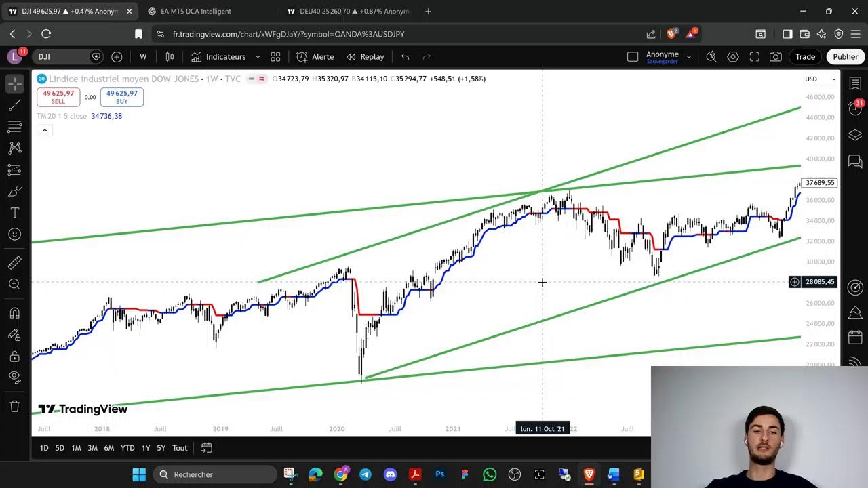The height and width of the screenshot is (488, 868).
Task: Open the chart patterns tool group
Action: click(14, 148)
